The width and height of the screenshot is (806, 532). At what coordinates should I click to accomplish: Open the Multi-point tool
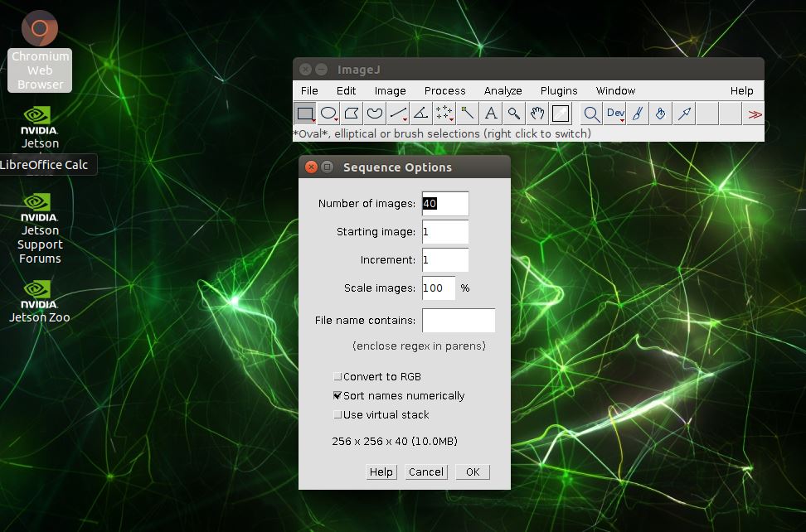444,114
